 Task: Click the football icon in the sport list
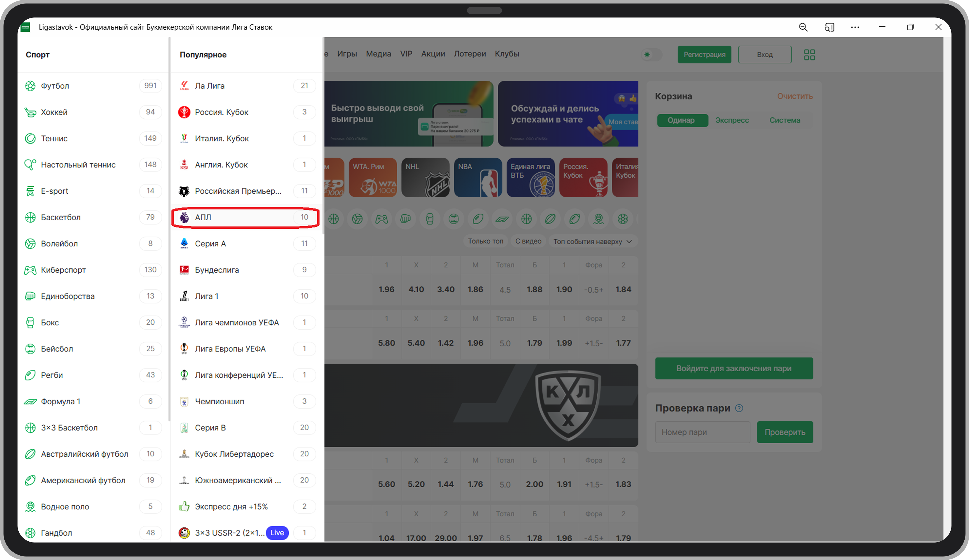click(x=30, y=86)
